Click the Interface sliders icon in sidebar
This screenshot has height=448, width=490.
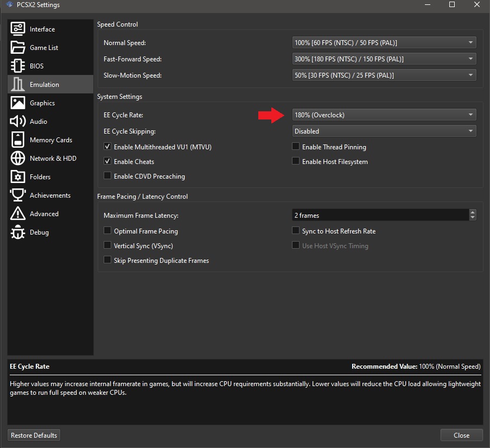[x=18, y=29]
